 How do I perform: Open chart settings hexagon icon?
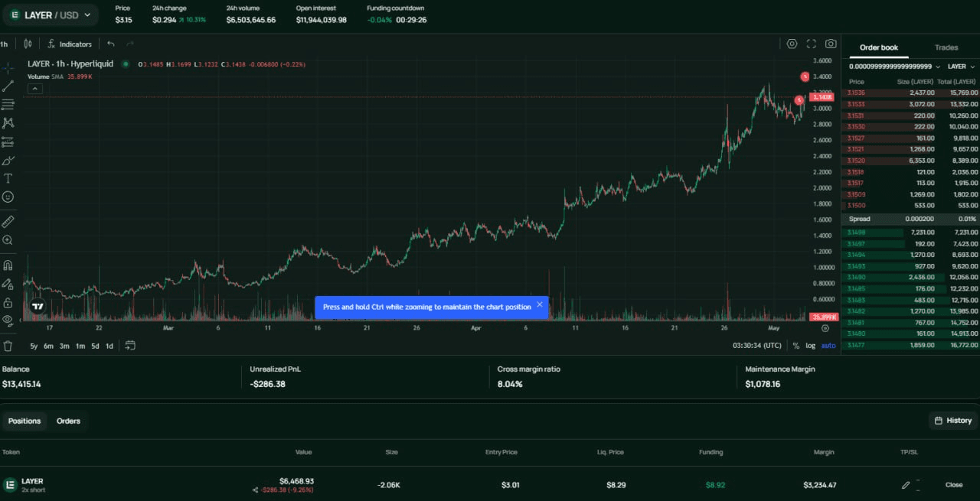tap(792, 44)
